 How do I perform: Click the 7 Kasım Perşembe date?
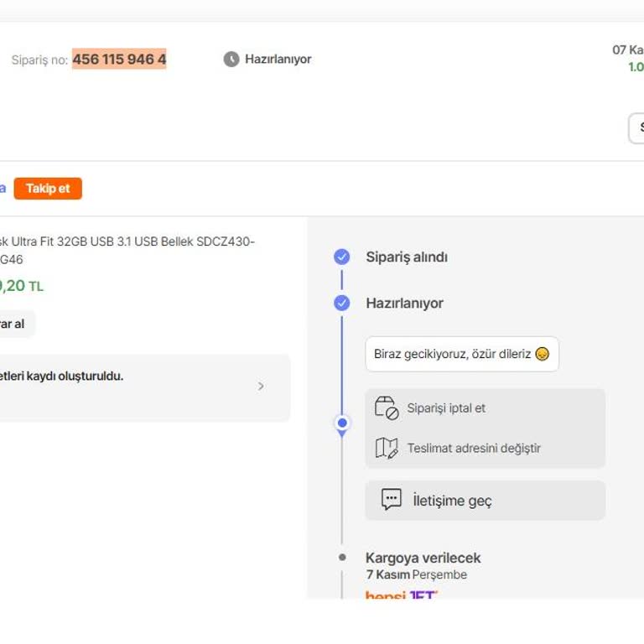[x=417, y=574]
